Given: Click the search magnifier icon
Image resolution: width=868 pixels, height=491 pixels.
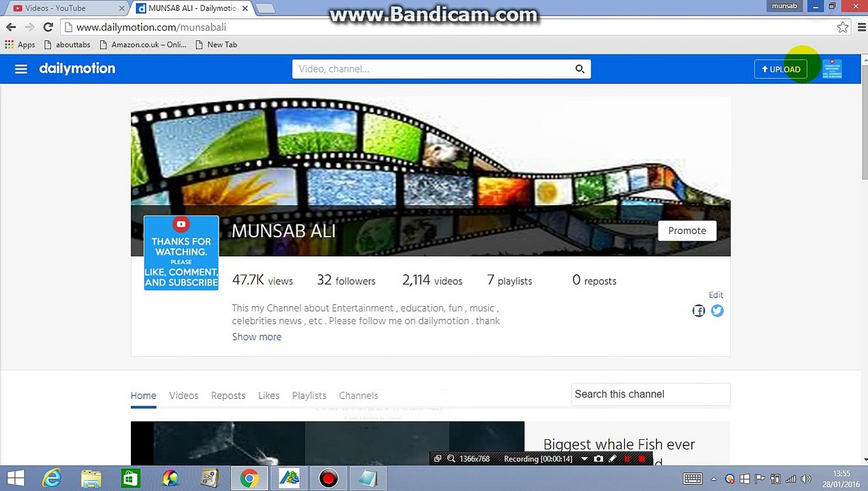Looking at the screenshot, I should [x=580, y=69].
